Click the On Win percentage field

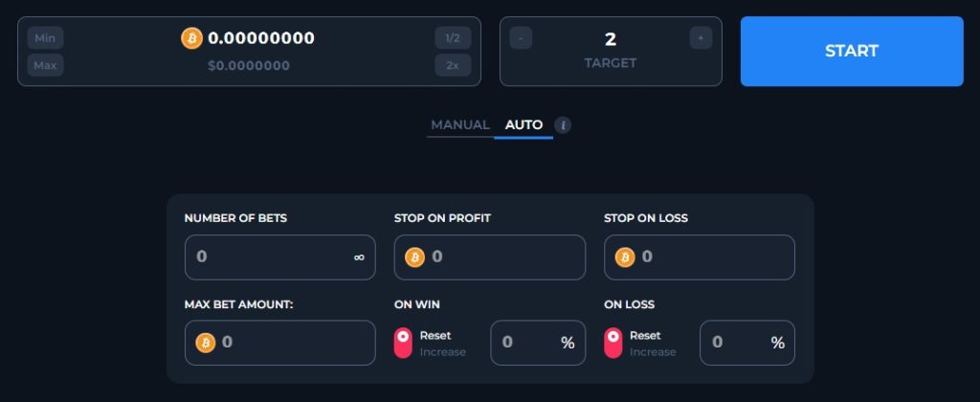click(x=538, y=343)
